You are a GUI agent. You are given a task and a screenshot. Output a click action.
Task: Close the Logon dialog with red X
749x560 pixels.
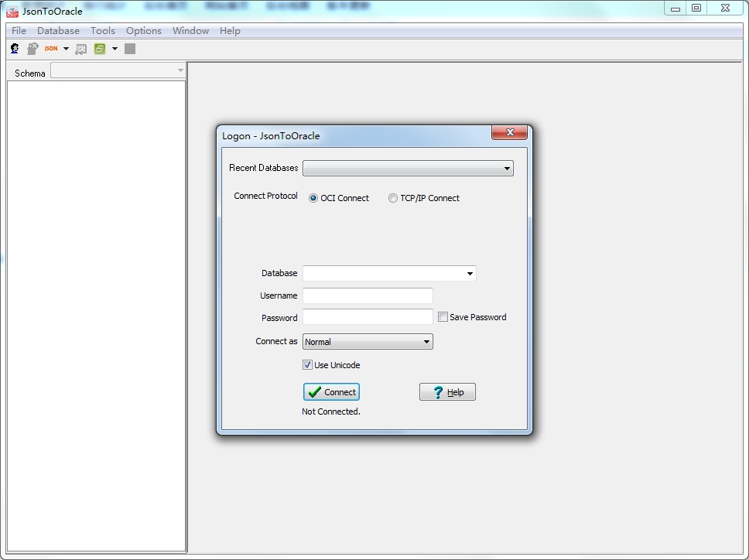click(x=510, y=132)
